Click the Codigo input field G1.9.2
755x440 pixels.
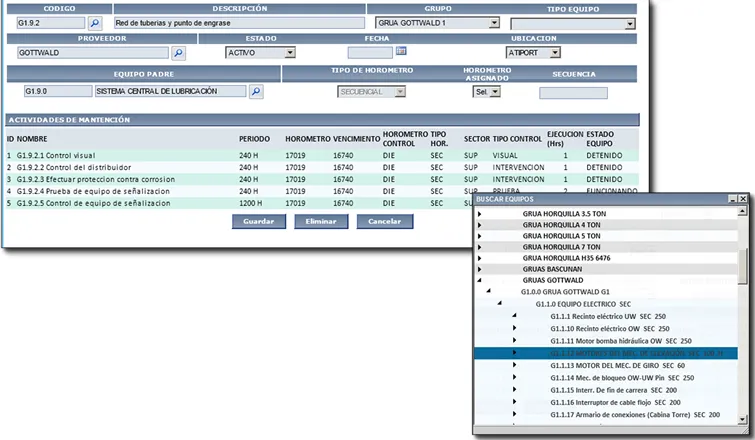[51, 23]
